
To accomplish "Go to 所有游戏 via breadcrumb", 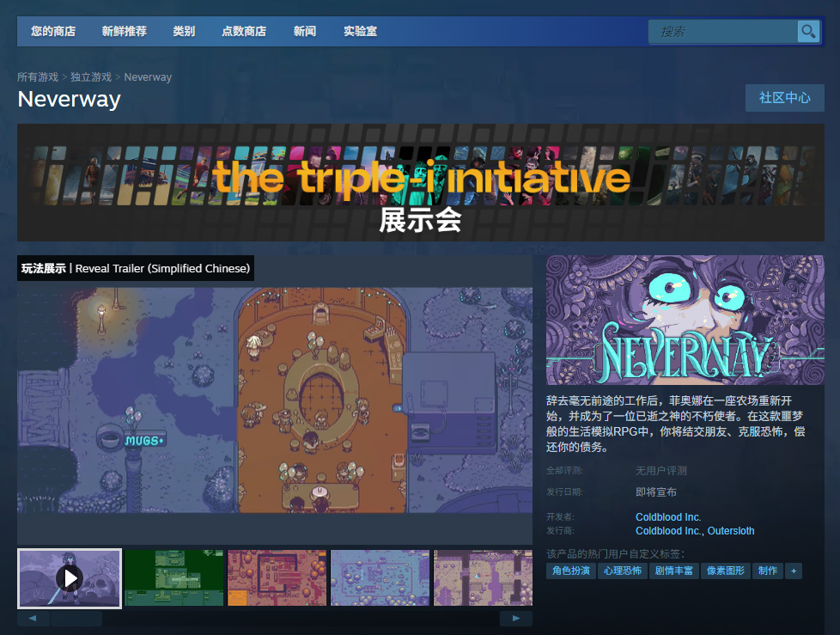I will (x=38, y=76).
